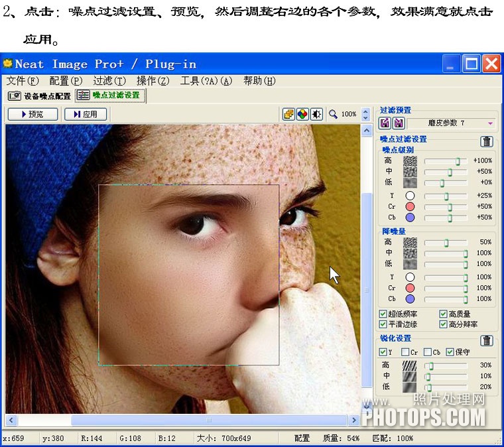Click the high noise level +100% slider
The width and height of the screenshot is (504, 447).
tap(446, 161)
